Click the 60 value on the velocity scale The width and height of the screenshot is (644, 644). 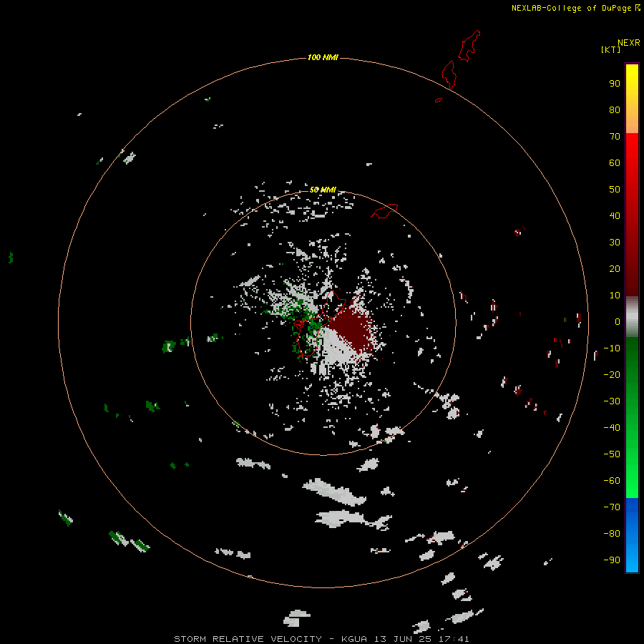pos(615,162)
